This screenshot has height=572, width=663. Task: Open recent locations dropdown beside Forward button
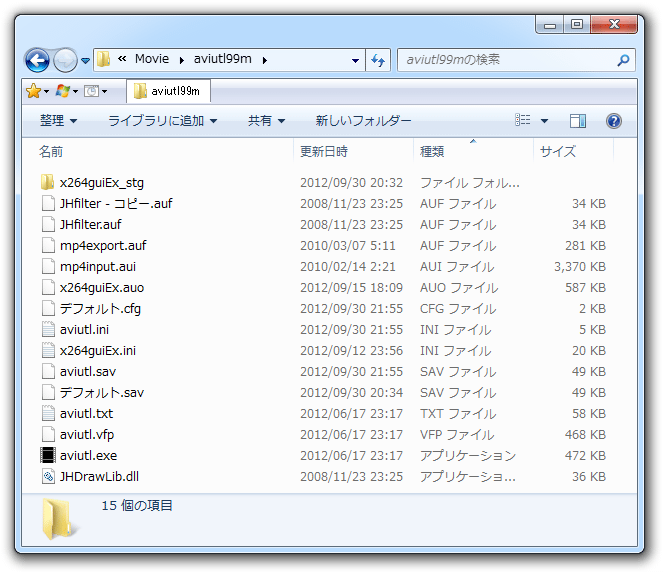coord(85,61)
